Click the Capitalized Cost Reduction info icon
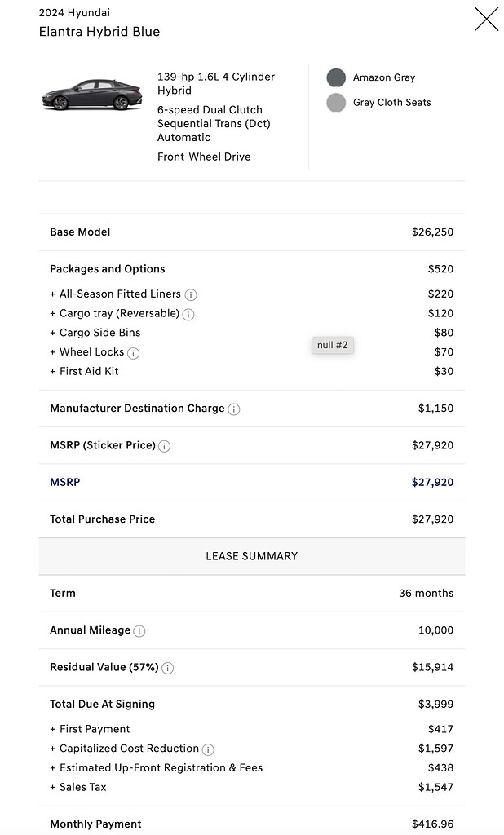The image size is (504, 835). 210,749
